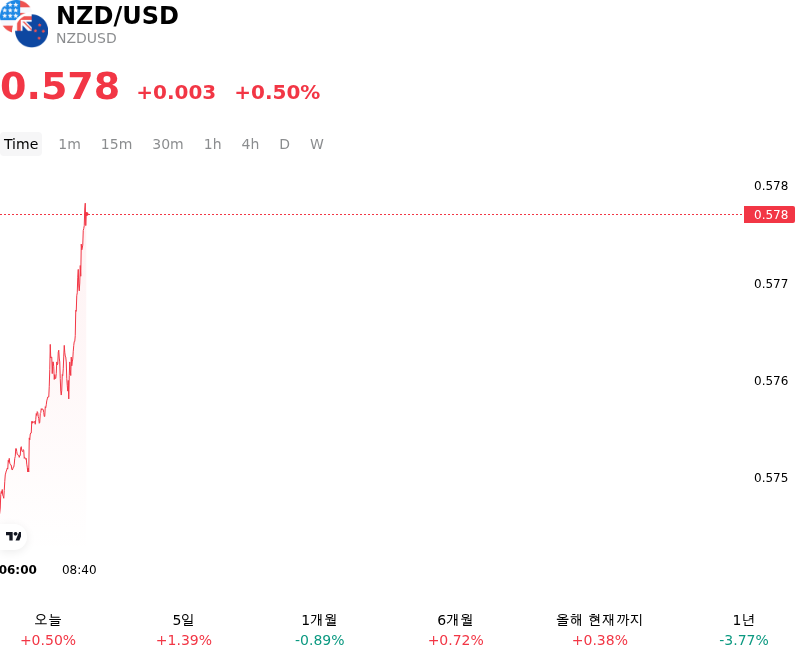
Task: Click the NZD/USD title heading
Action: pyautogui.click(x=117, y=15)
